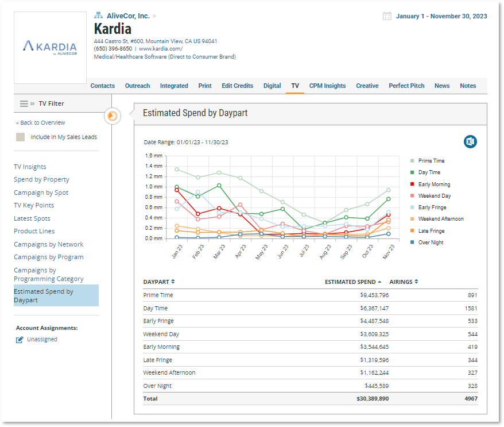Open the CPM Insights tab
504x427 pixels.
pos(328,86)
